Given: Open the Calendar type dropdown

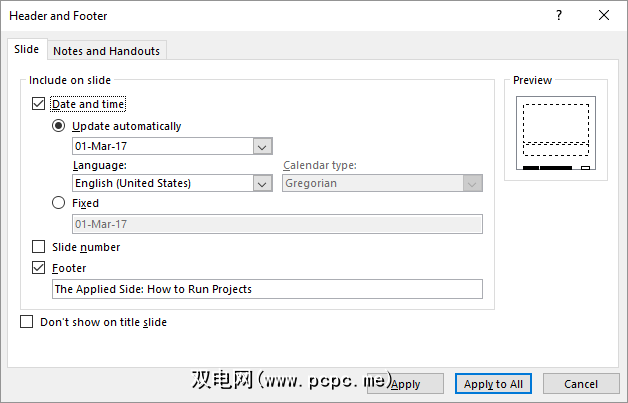Looking at the screenshot, I should click(x=473, y=184).
